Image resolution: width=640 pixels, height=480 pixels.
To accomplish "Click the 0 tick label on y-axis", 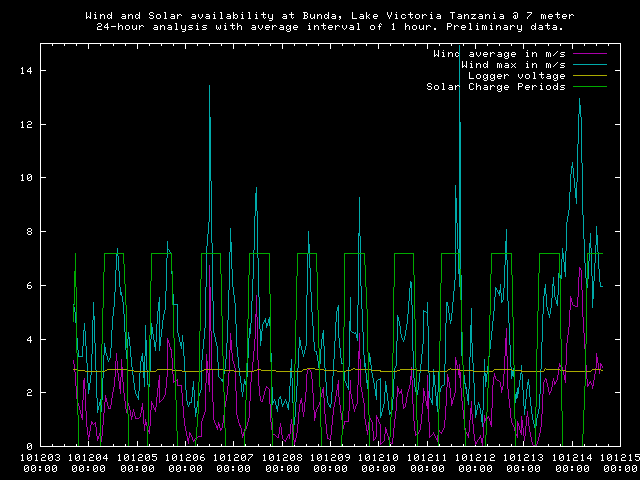I will tap(30, 446).
